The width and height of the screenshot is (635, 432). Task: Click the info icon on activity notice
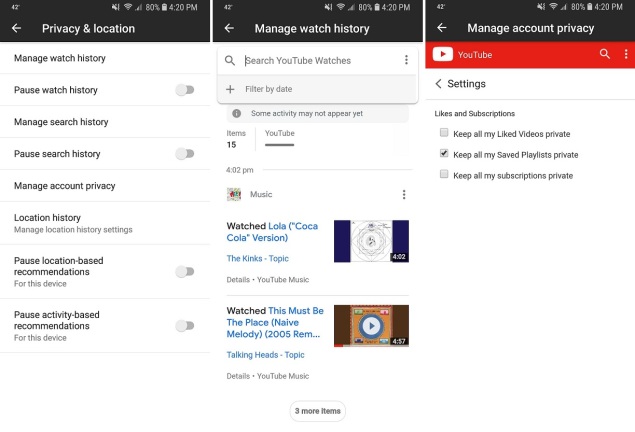237,114
